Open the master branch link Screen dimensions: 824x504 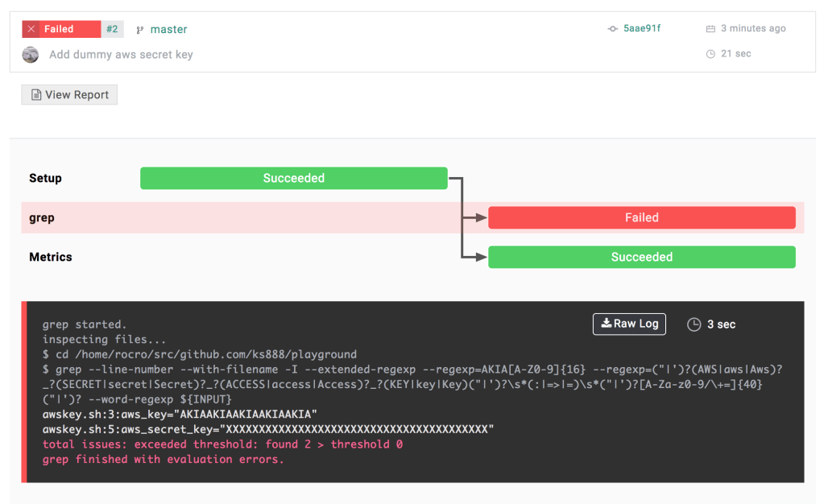tap(168, 30)
